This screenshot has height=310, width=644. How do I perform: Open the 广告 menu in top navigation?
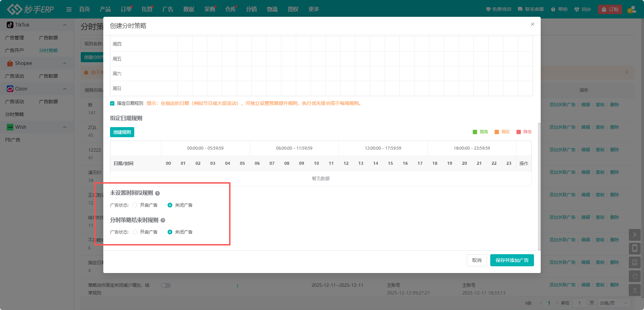click(x=168, y=9)
